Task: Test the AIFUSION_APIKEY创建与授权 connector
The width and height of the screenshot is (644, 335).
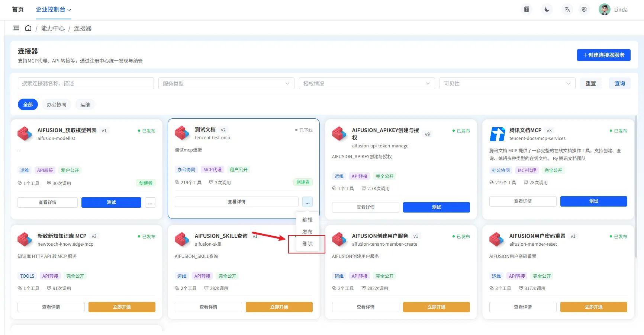Action: [x=437, y=207]
